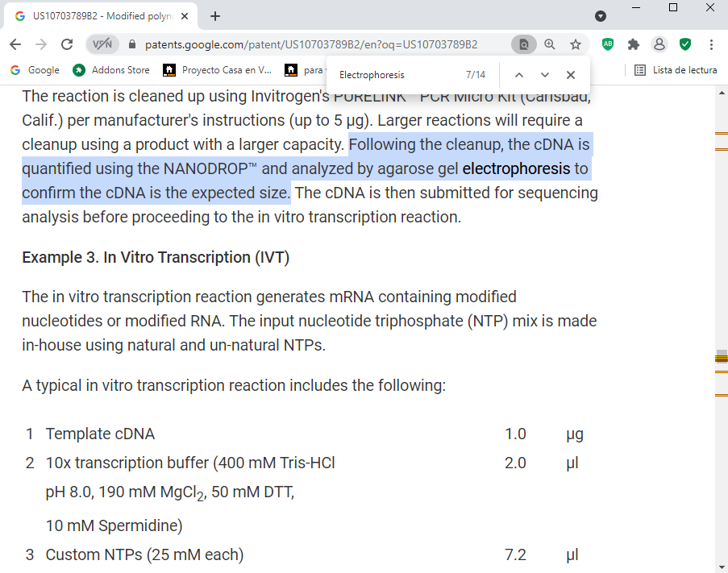Open the zoom magnifier icon
The height and width of the screenshot is (573, 728).
(549, 44)
